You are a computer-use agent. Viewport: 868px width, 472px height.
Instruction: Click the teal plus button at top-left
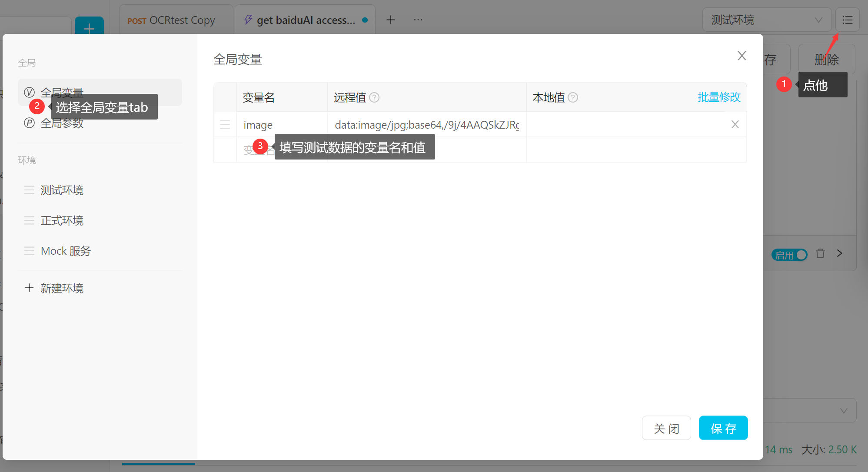pos(89,27)
